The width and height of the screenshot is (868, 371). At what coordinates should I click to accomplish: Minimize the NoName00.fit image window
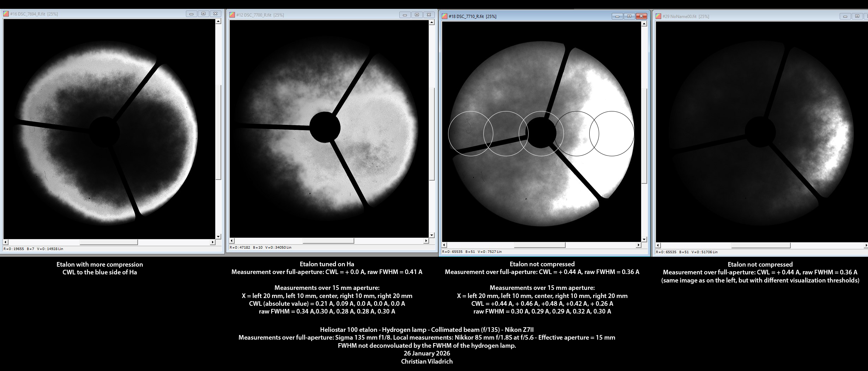click(x=845, y=16)
